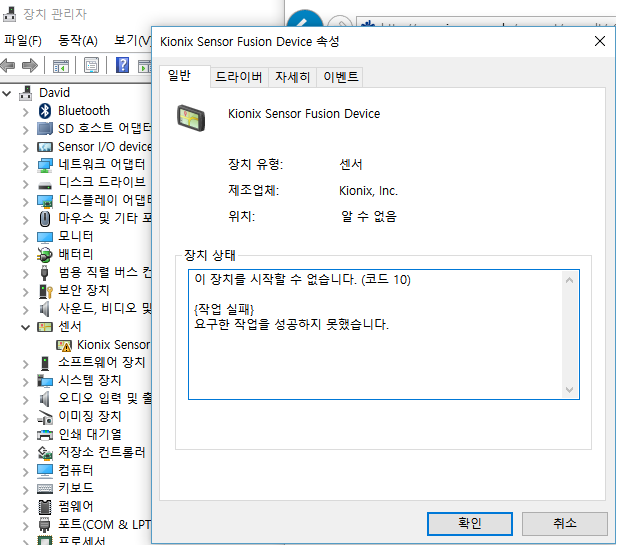
Task: Click the 디스플레이 어댑터 icon
Action: point(45,201)
